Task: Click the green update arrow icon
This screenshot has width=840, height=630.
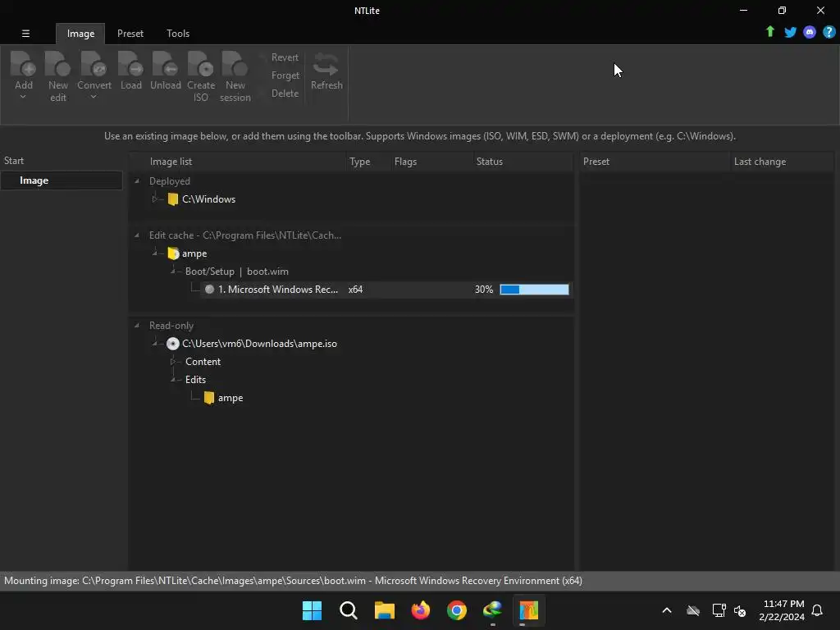Action: pyautogui.click(x=769, y=32)
